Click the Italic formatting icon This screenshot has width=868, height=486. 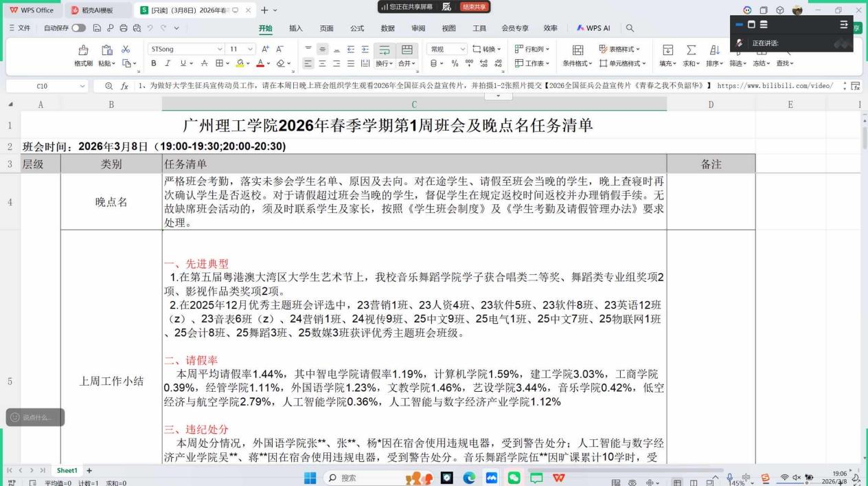tap(168, 63)
